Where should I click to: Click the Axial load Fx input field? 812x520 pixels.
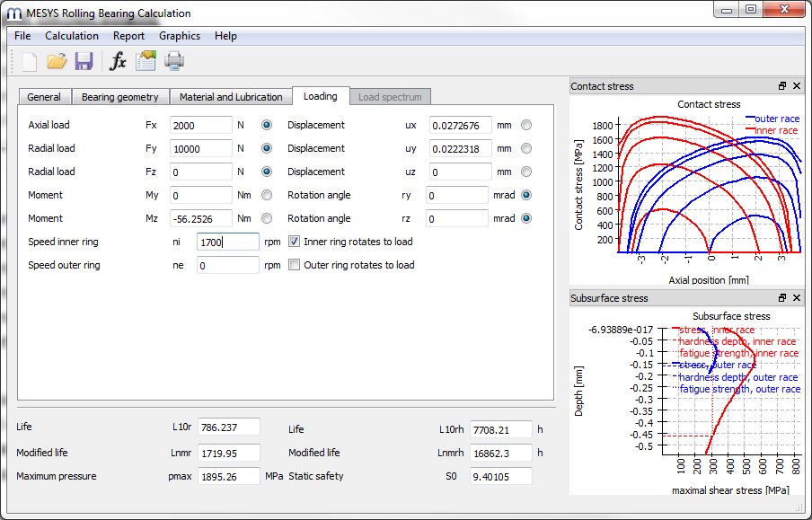click(200, 126)
